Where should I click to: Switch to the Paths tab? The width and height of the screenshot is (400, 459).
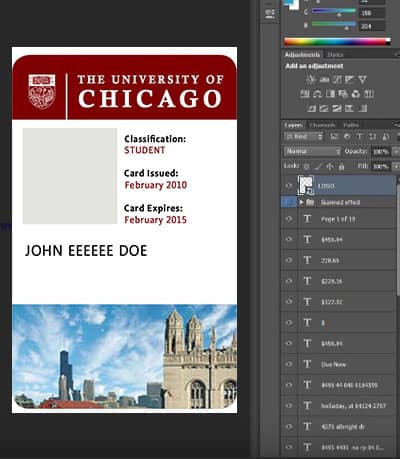point(351,125)
